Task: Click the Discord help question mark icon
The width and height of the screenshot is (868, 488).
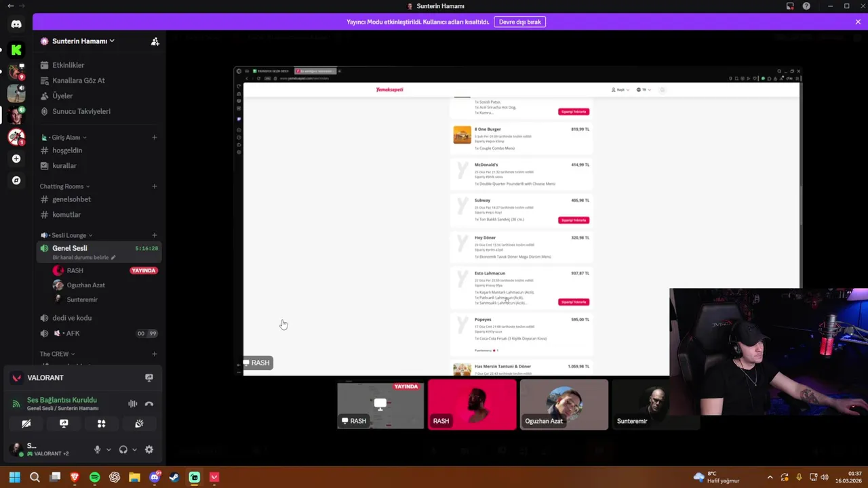Action: [806, 6]
